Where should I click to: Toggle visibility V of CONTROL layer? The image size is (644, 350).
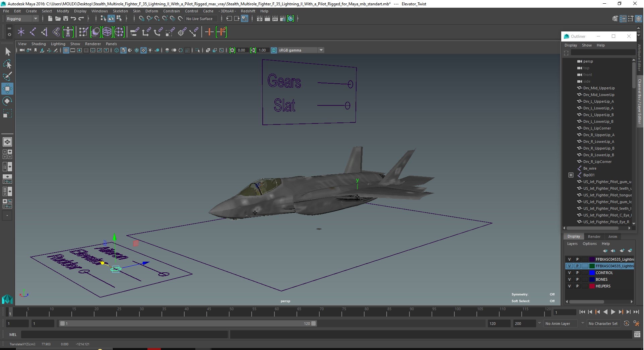(x=569, y=273)
